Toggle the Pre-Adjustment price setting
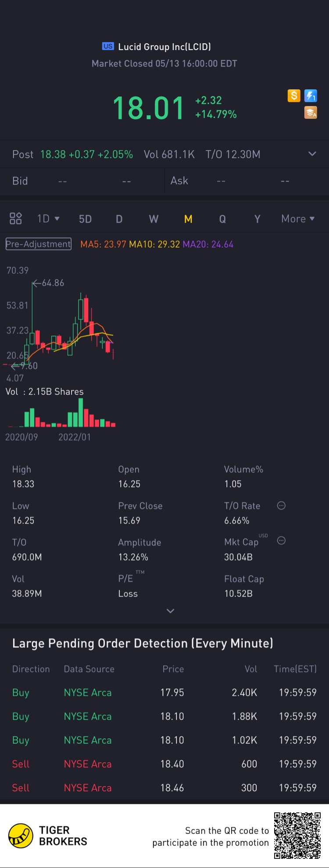Image resolution: width=329 pixels, height=868 pixels. pyautogui.click(x=38, y=244)
